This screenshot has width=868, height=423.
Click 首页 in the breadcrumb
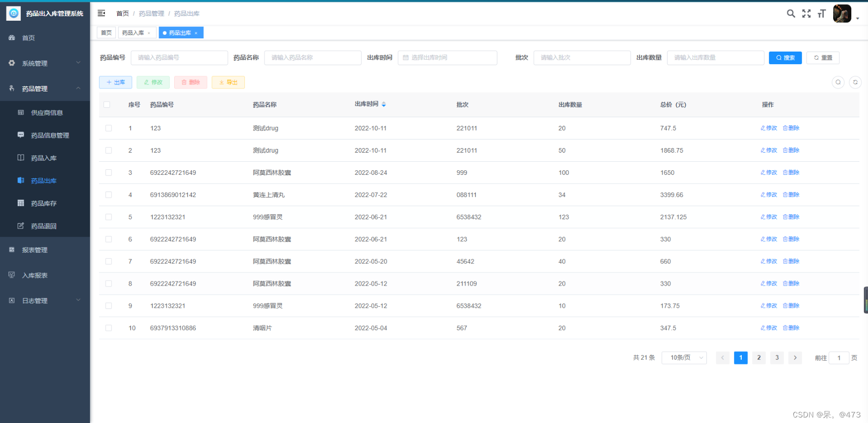123,14
